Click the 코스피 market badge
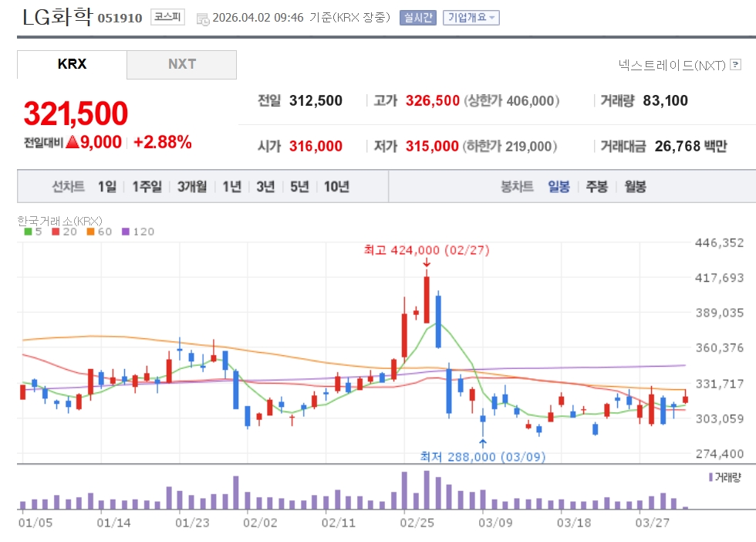 point(167,17)
